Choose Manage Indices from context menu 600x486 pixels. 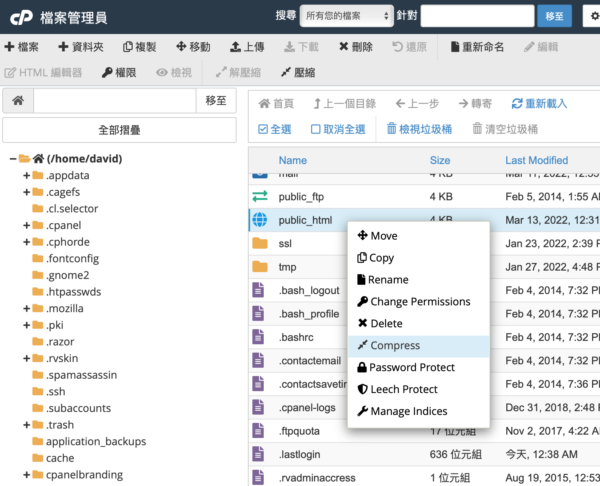[419, 411]
